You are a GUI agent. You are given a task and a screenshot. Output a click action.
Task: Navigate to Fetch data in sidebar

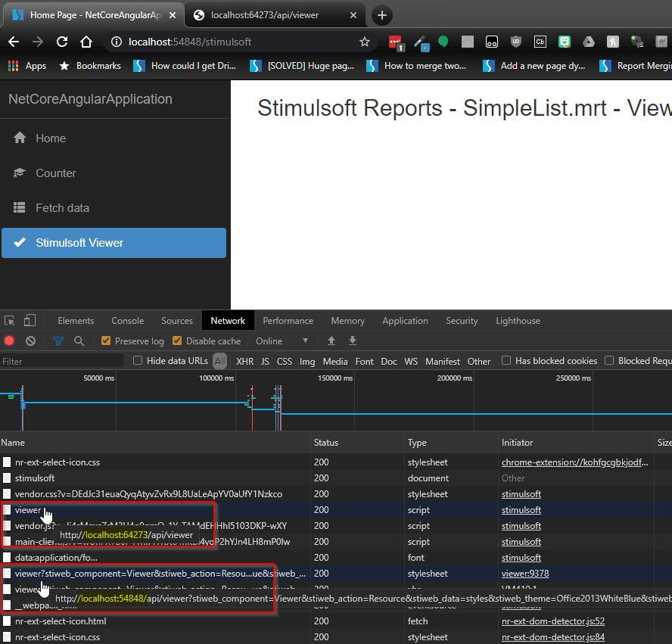pyautogui.click(x=114, y=208)
